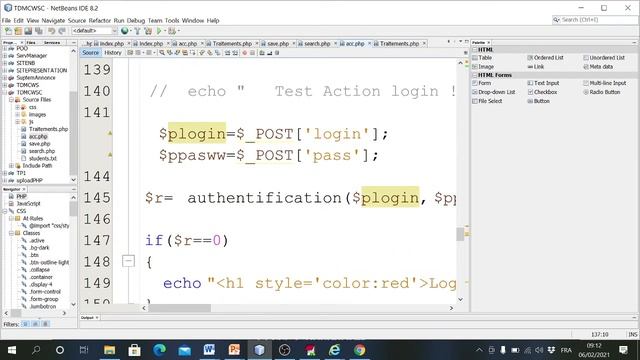The image size is (640, 360).
Task: Open the Debug menu
Action: 136,20
